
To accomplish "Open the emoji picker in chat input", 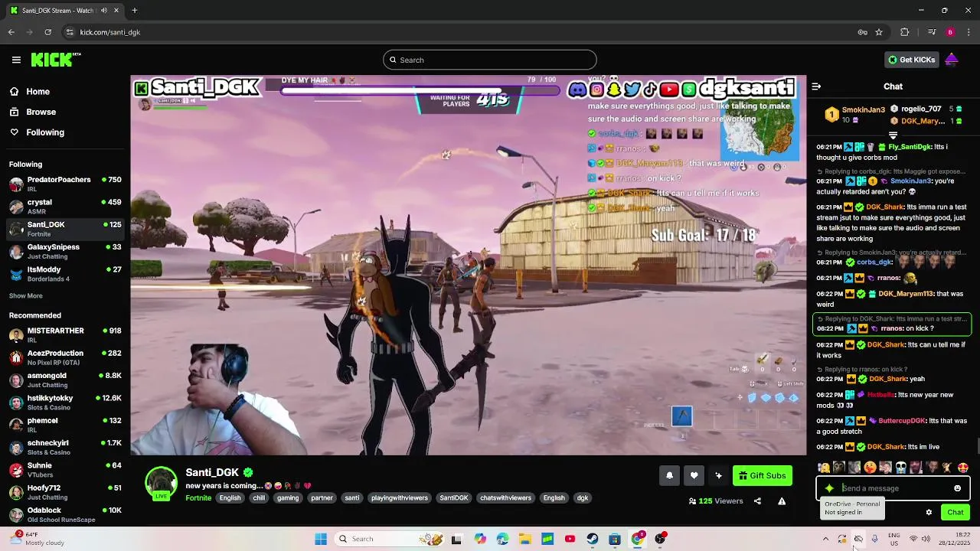I will [x=957, y=488].
